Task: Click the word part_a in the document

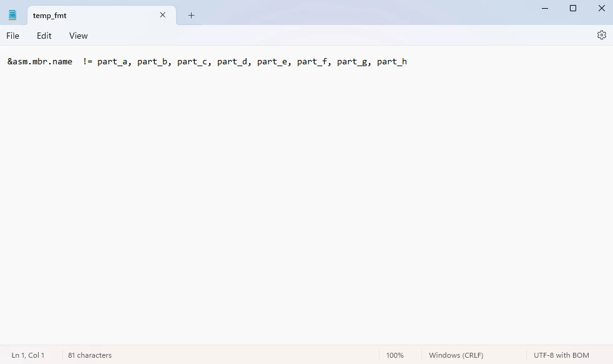Action: [x=112, y=61]
